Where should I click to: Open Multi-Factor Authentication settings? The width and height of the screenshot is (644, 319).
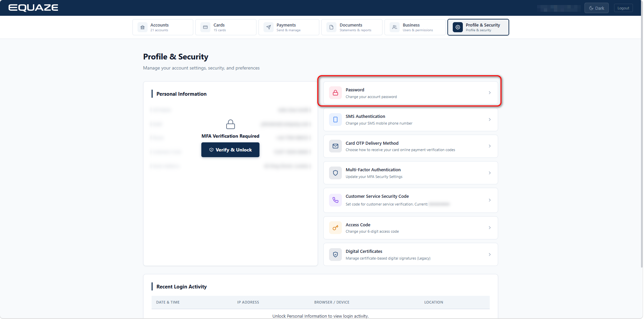coord(411,173)
